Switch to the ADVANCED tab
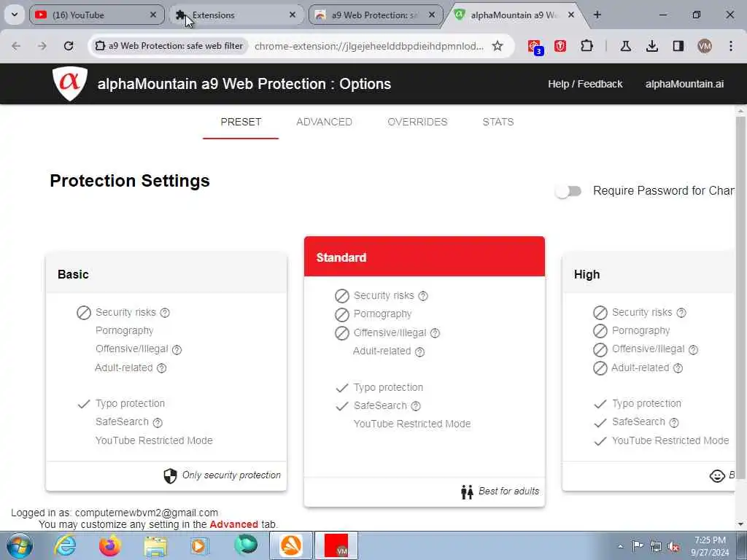 click(x=324, y=122)
